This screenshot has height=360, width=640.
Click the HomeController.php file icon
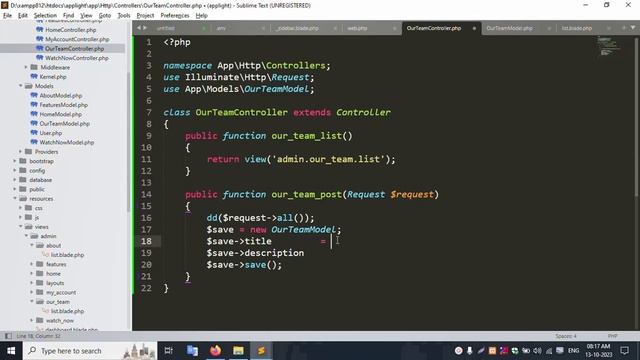pos(40,29)
